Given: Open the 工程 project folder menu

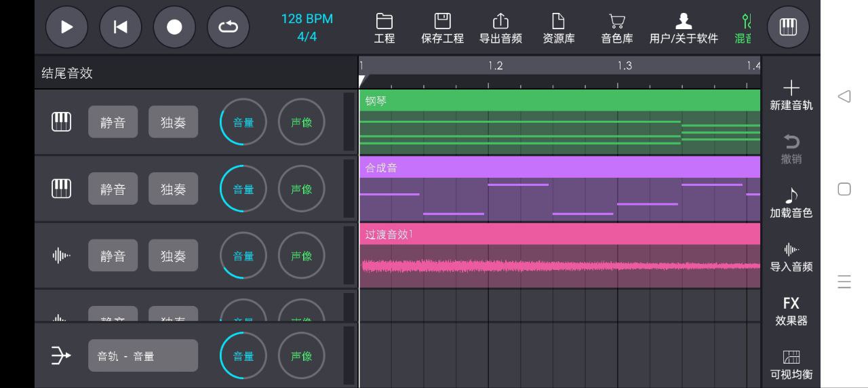Looking at the screenshot, I should click(x=384, y=28).
